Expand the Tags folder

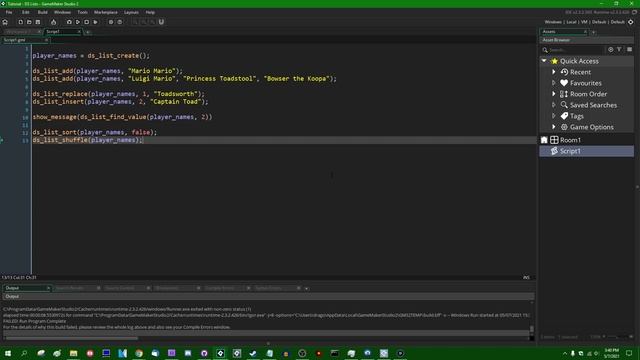(x=554, y=116)
